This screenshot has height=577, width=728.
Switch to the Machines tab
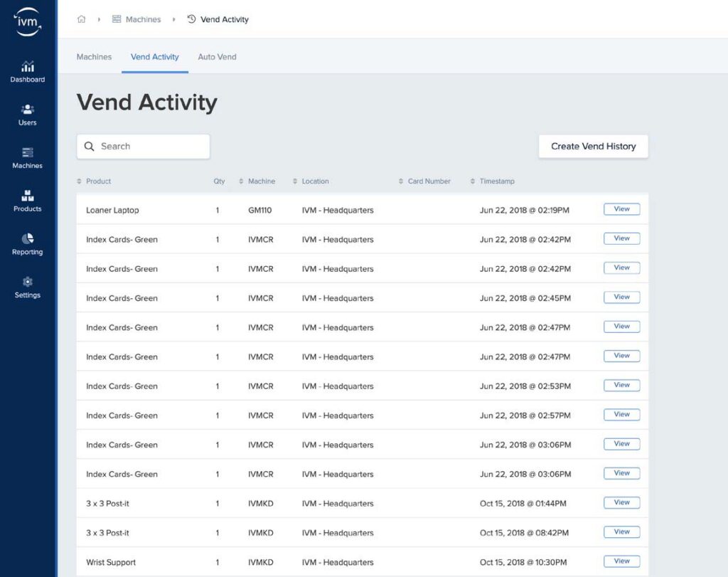click(x=94, y=57)
